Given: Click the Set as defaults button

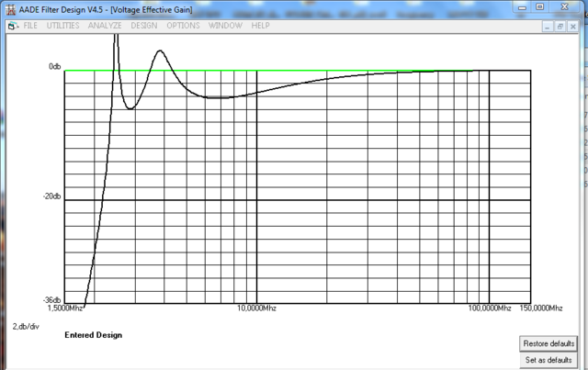Looking at the screenshot, I should click(x=548, y=360).
